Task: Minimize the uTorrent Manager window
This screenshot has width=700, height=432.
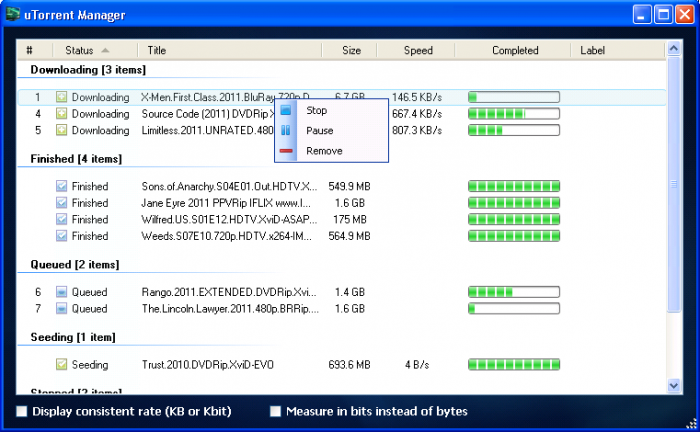Action: [642, 14]
